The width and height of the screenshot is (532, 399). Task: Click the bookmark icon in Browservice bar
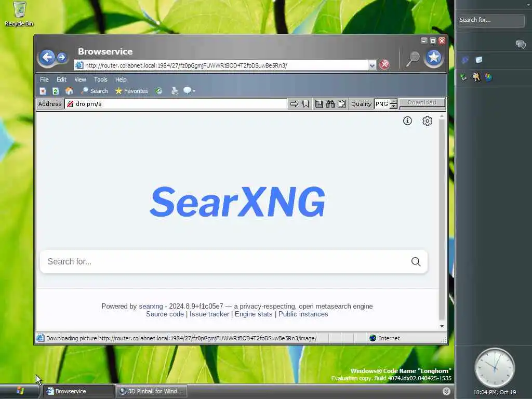[x=305, y=104]
